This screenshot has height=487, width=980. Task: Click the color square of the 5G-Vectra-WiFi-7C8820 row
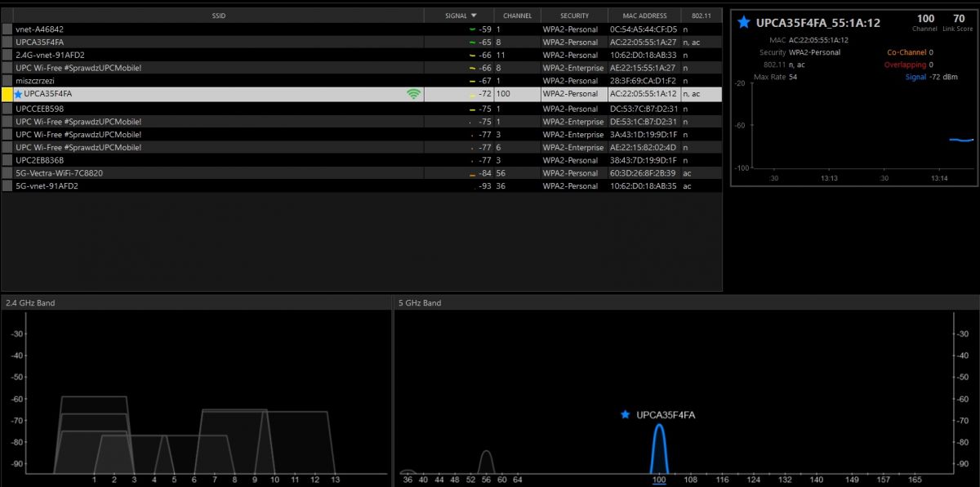coord(7,173)
